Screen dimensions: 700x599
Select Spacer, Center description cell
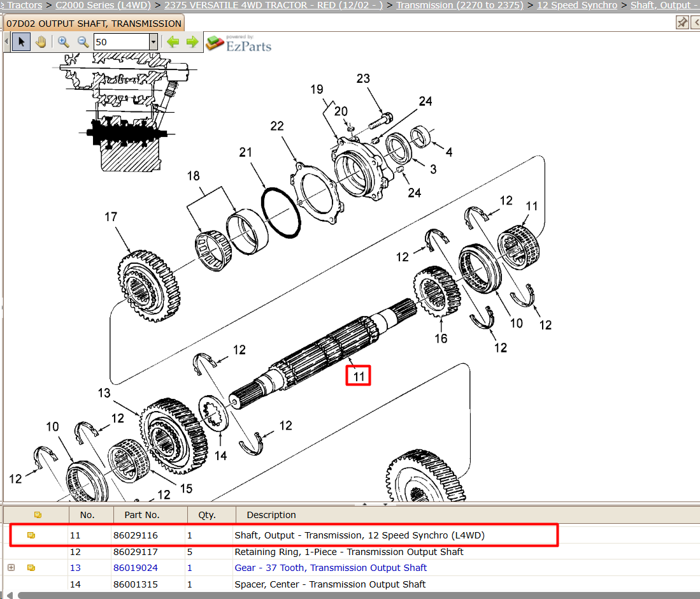pyautogui.click(x=330, y=584)
